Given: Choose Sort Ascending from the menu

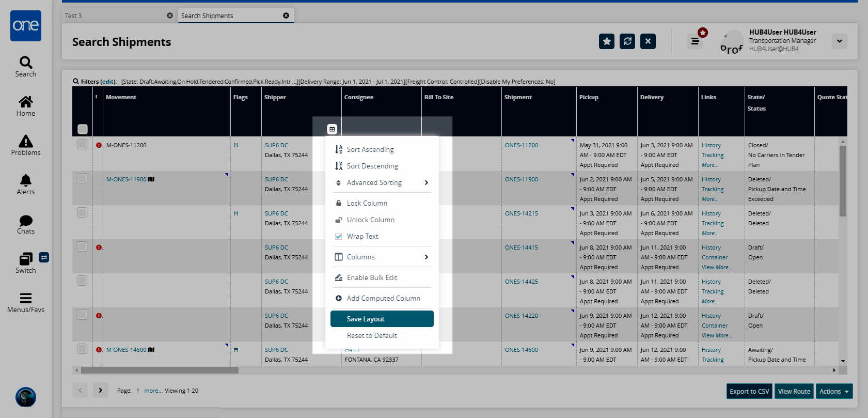Looking at the screenshot, I should pos(370,149).
